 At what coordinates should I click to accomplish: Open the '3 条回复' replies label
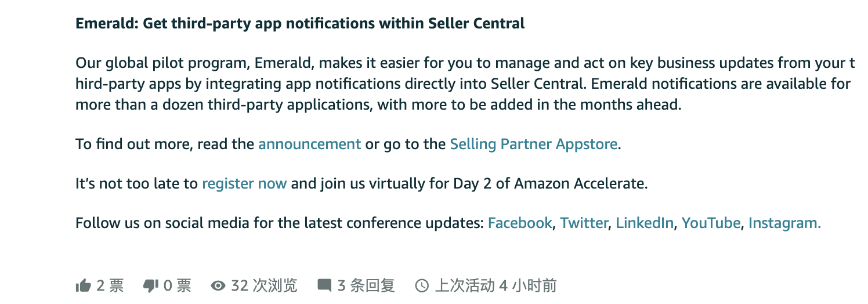point(366,285)
